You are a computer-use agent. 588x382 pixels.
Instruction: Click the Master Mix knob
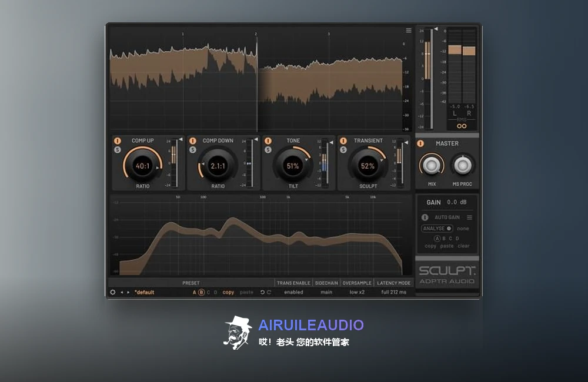pyautogui.click(x=432, y=165)
